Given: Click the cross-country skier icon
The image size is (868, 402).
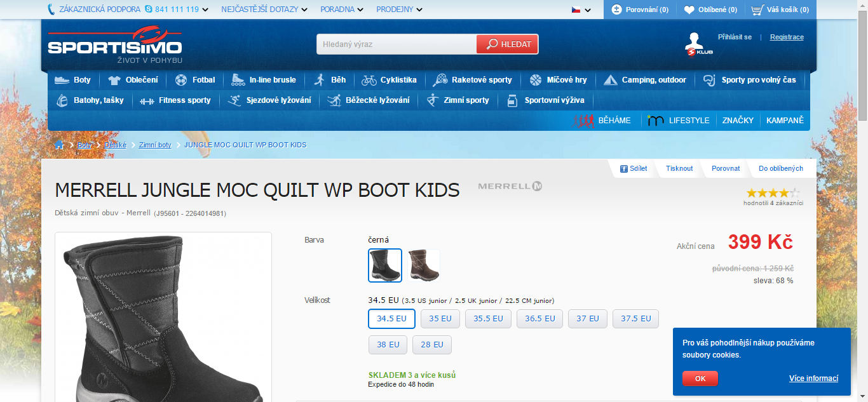Looking at the screenshot, I should pos(334,100).
